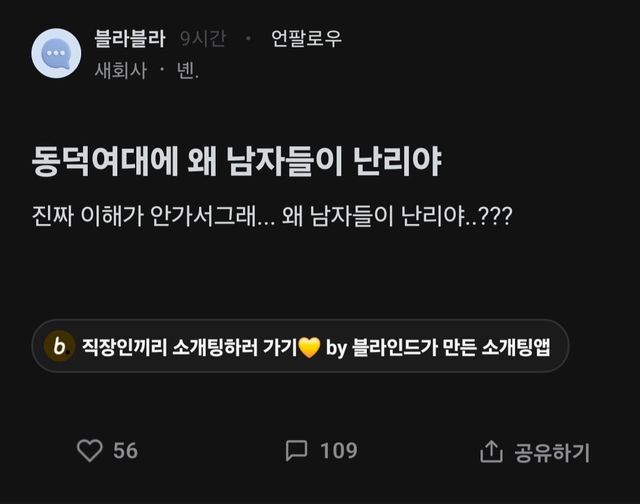The width and height of the screenshot is (640, 504).
Task: Click the 언팔로우 unfollow button
Action: pos(306,39)
